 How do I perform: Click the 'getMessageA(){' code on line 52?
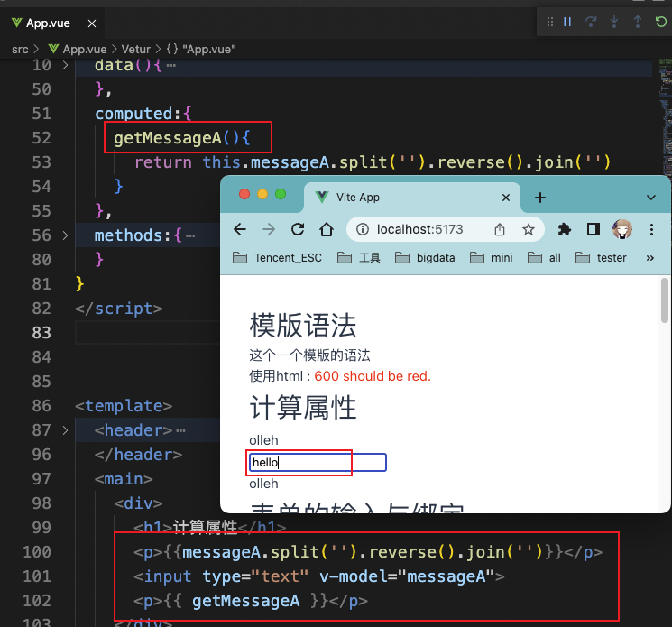pyautogui.click(x=181, y=138)
